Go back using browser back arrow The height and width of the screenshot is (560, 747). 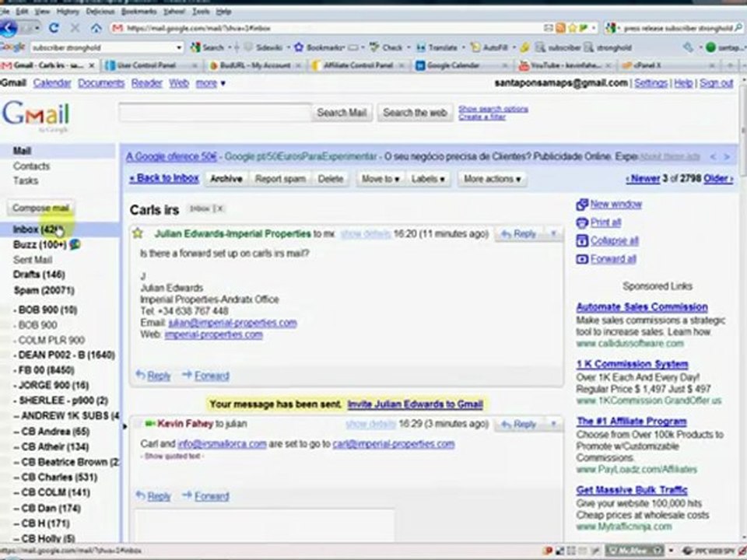(x=9, y=29)
